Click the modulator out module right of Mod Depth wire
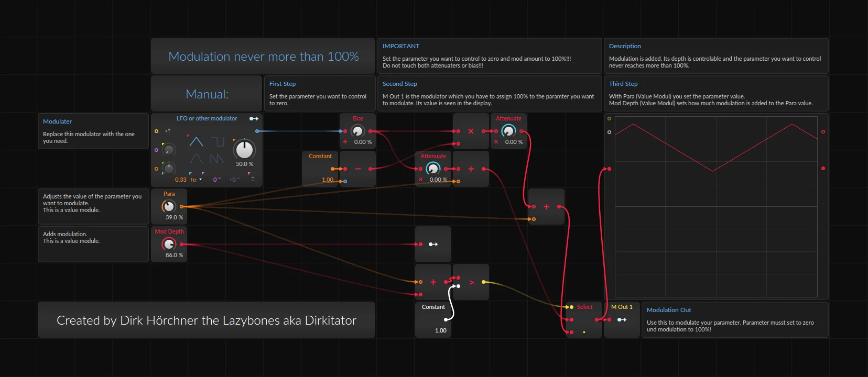Image resolution: width=868 pixels, height=377 pixels. [433, 244]
